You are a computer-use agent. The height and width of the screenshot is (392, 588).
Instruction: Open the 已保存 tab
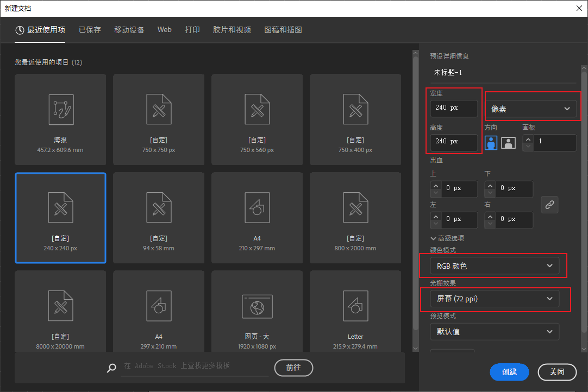(x=90, y=30)
